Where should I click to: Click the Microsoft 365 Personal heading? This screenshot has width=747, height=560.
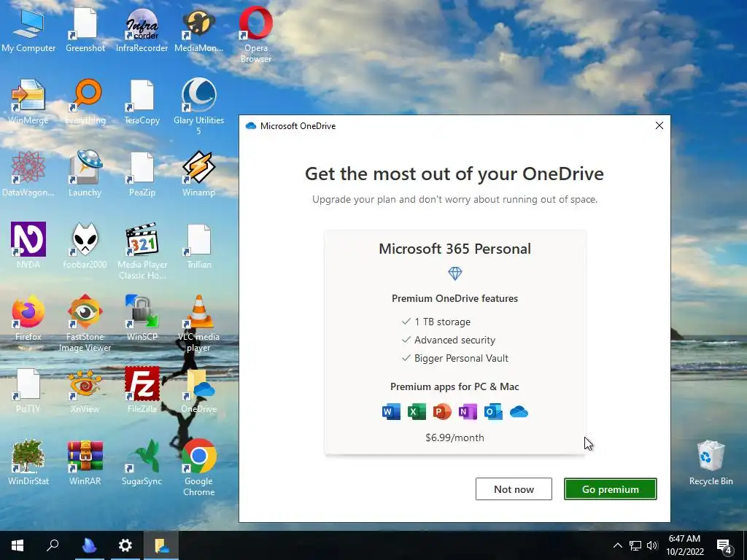[x=454, y=249]
